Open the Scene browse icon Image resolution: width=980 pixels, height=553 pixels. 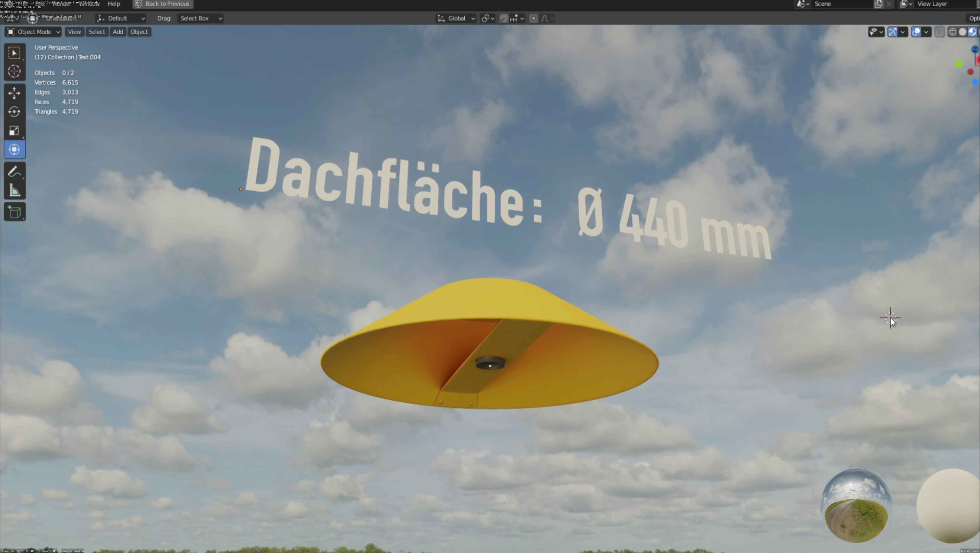(803, 4)
